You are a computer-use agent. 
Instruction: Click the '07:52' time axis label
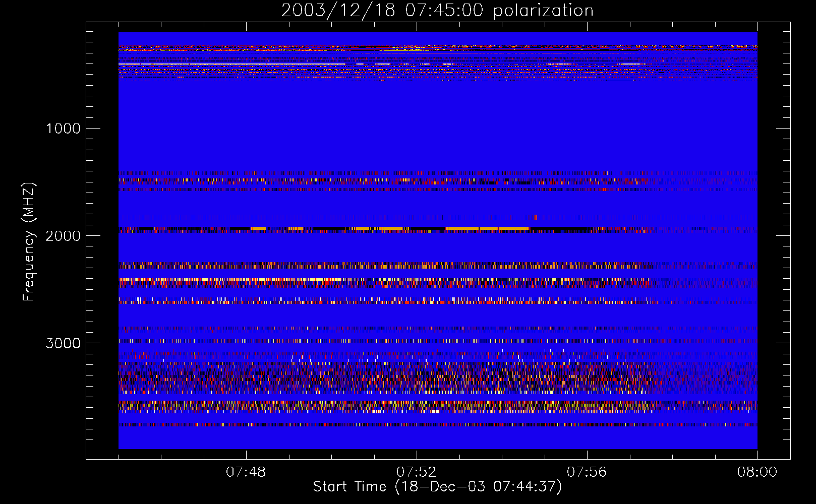tap(417, 472)
